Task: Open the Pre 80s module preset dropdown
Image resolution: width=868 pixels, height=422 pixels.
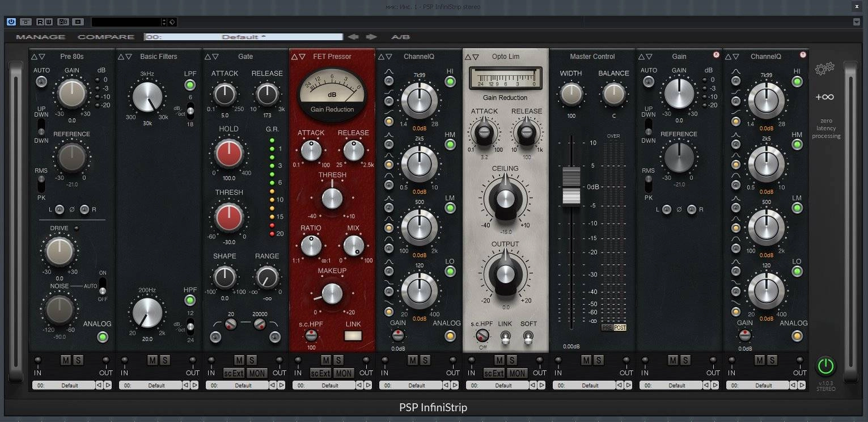Action: [63, 385]
